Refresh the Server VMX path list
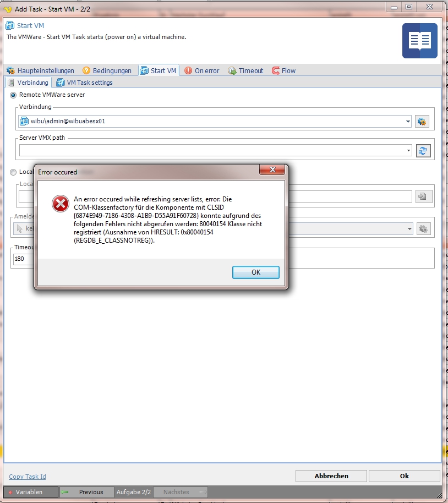This screenshot has height=503, width=448. (423, 150)
